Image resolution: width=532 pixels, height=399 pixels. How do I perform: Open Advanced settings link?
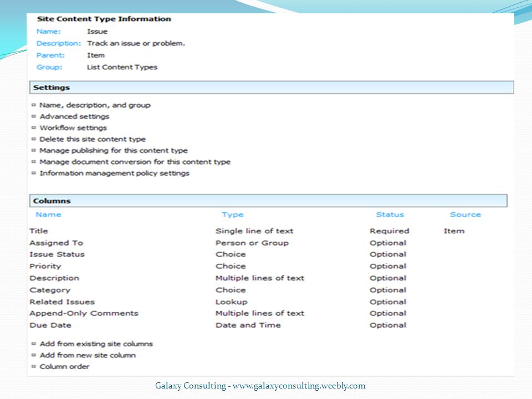coord(74,116)
